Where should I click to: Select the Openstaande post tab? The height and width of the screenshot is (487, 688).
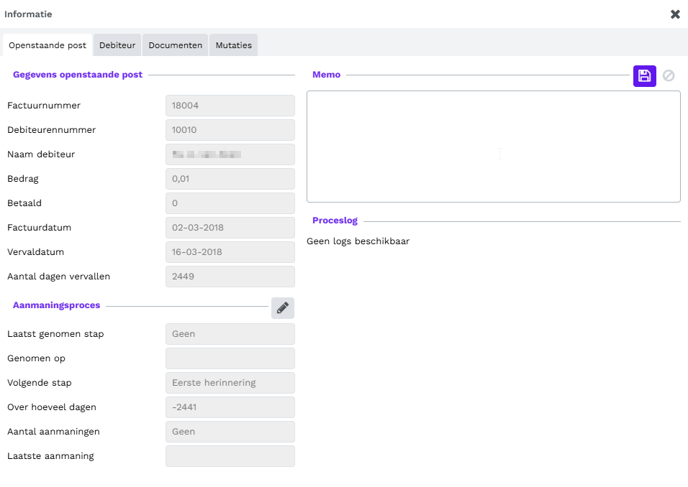47,45
